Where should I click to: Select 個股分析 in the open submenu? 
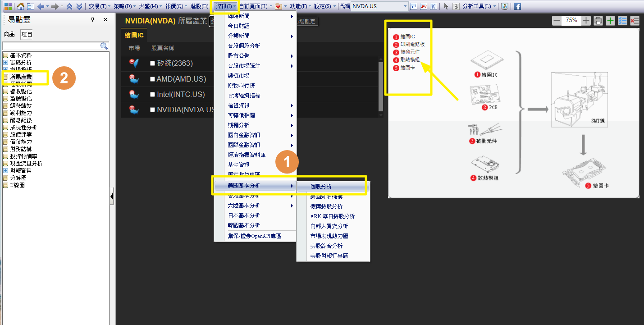click(x=321, y=187)
